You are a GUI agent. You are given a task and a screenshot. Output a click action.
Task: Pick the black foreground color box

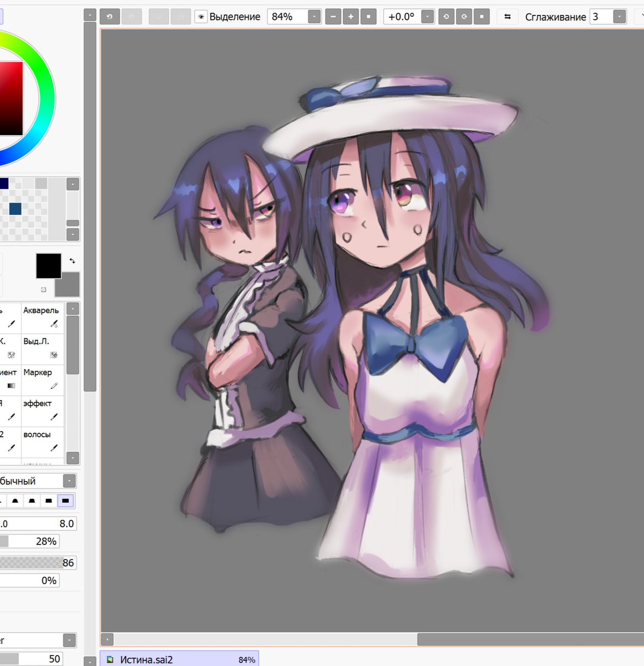tap(49, 266)
